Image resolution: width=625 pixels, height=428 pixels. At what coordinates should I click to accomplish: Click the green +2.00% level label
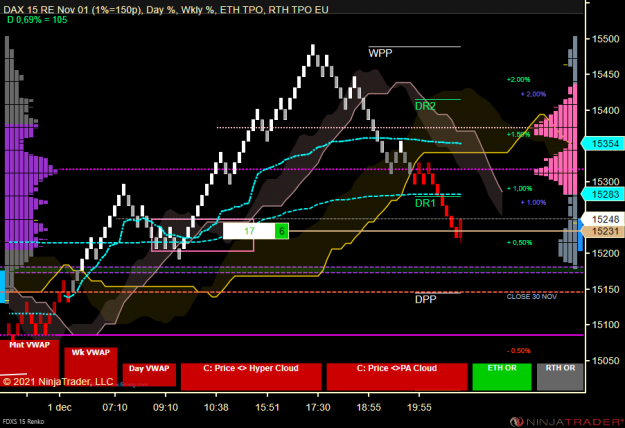point(518,80)
